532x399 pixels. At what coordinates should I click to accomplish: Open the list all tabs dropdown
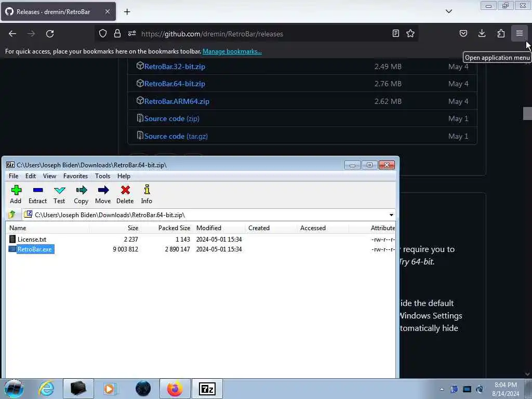449,11
